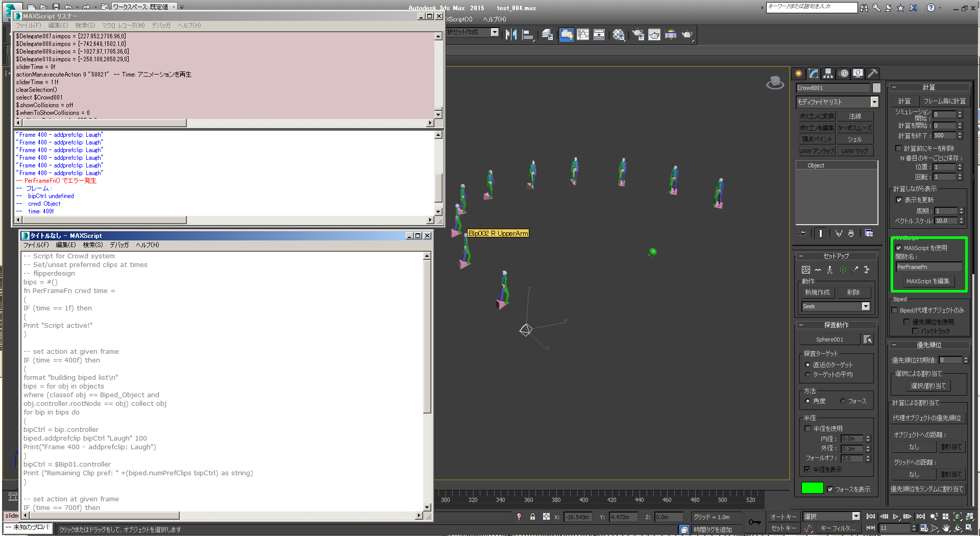Open ファイル menu in MAXScript Listener
The image size is (980, 536).
pos(28,26)
